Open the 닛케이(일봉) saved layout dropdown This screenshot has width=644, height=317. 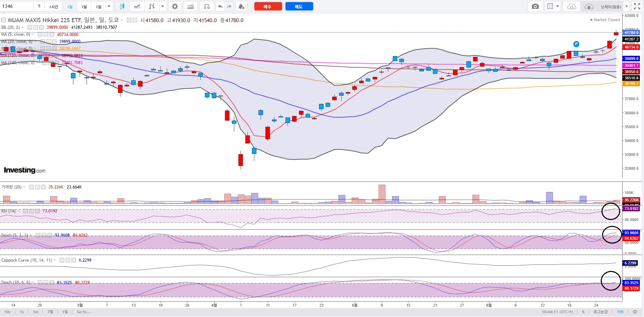point(627,6)
